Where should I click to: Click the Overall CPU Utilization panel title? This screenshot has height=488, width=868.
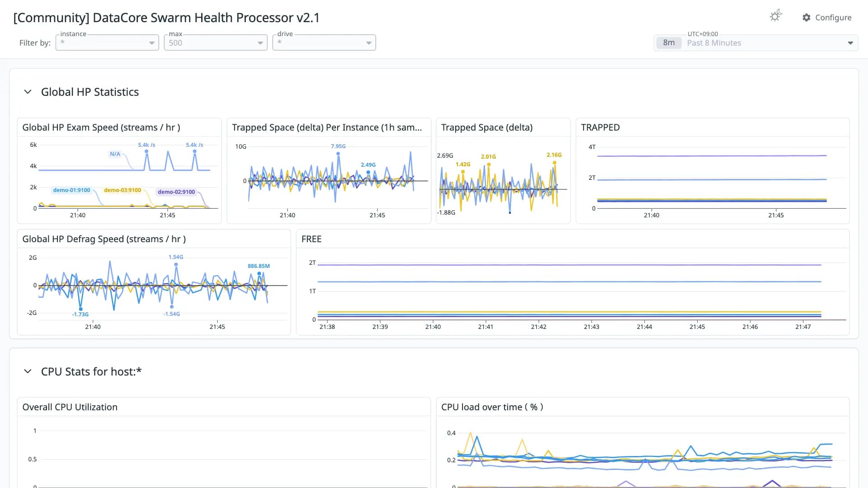coord(70,407)
